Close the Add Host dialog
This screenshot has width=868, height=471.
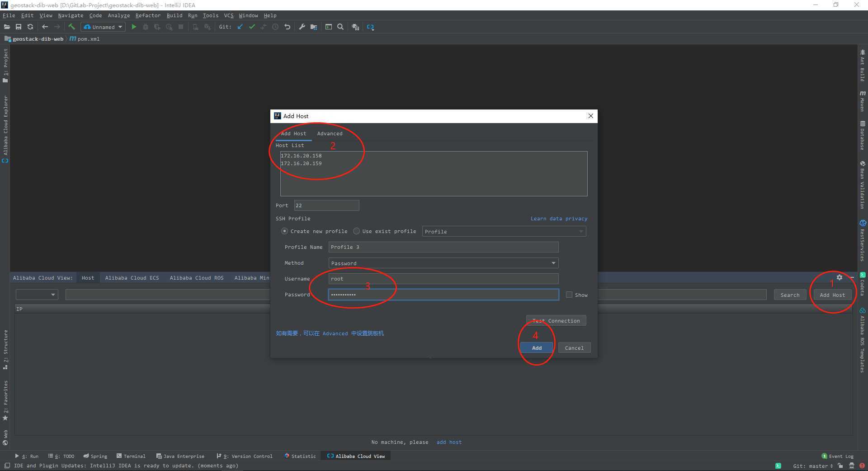tap(590, 116)
